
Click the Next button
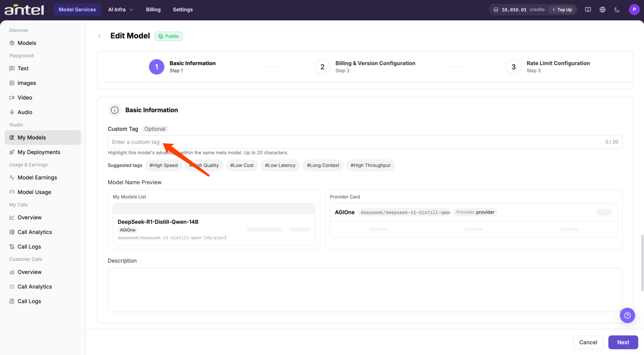623,342
